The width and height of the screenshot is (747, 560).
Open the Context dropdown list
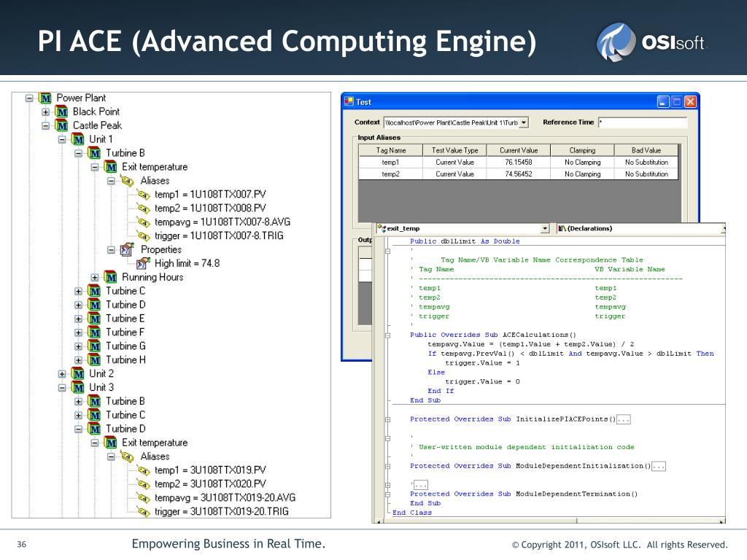(525, 122)
